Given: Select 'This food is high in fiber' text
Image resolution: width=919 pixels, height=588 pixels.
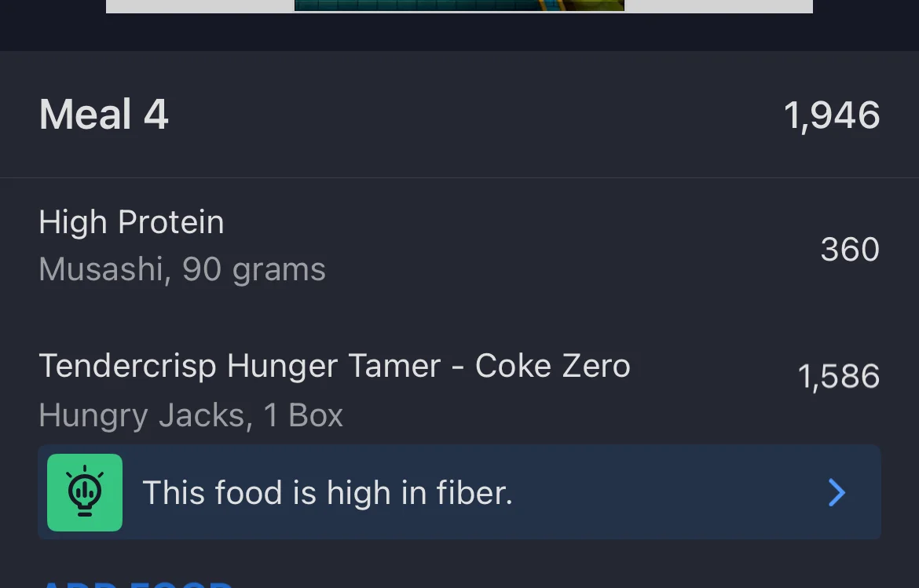Looking at the screenshot, I should coord(327,493).
